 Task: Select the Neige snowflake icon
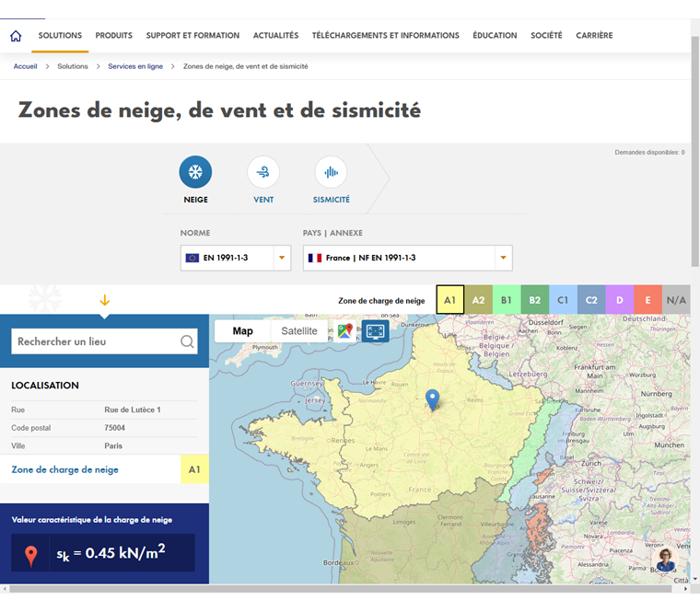click(x=195, y=172)
